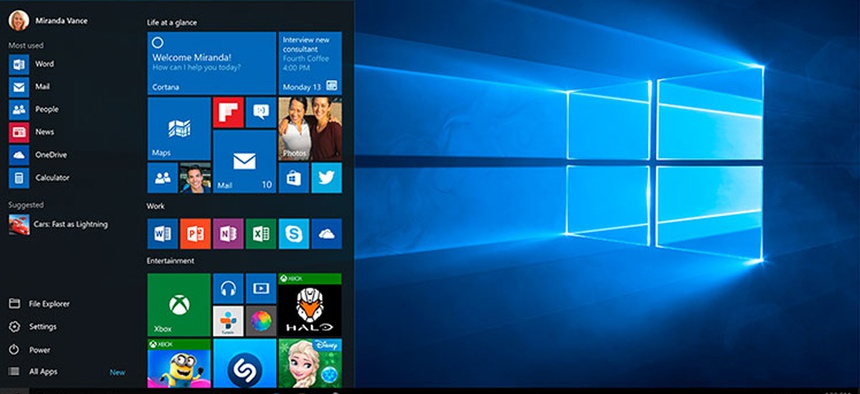Open the Miranda Vance account picture
This screenshot has height=394, width=860.
tap(18, 21)
